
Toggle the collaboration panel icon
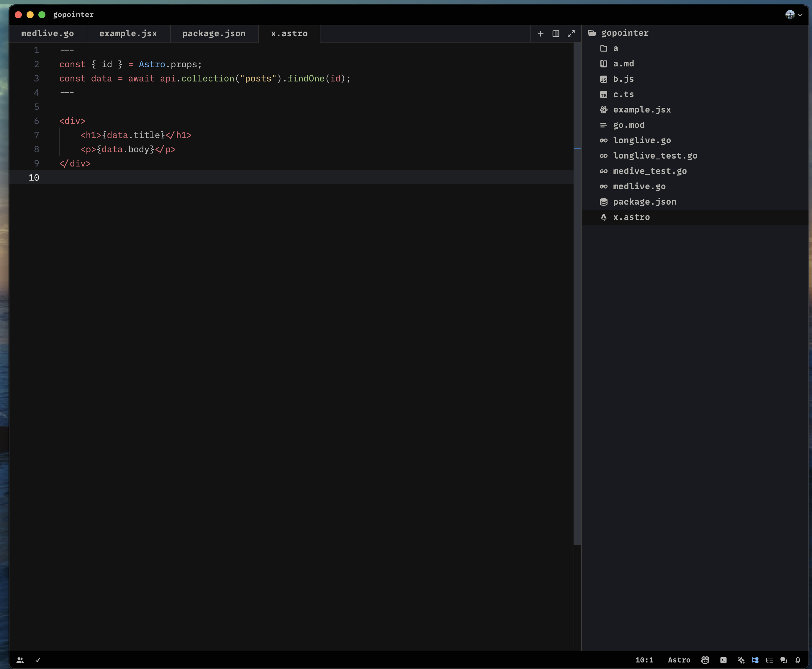pyautogui.click(x=20, y=660)
